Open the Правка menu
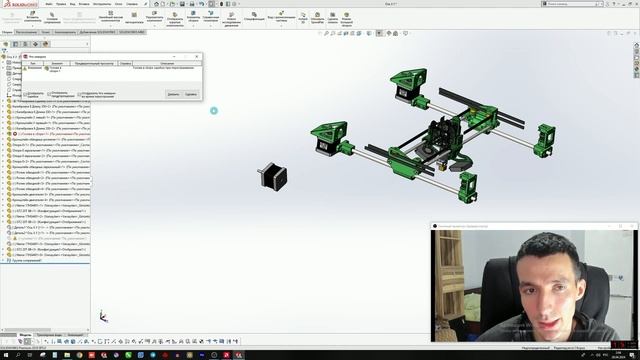Screen dimensions: 640x360 coord(60,4)
